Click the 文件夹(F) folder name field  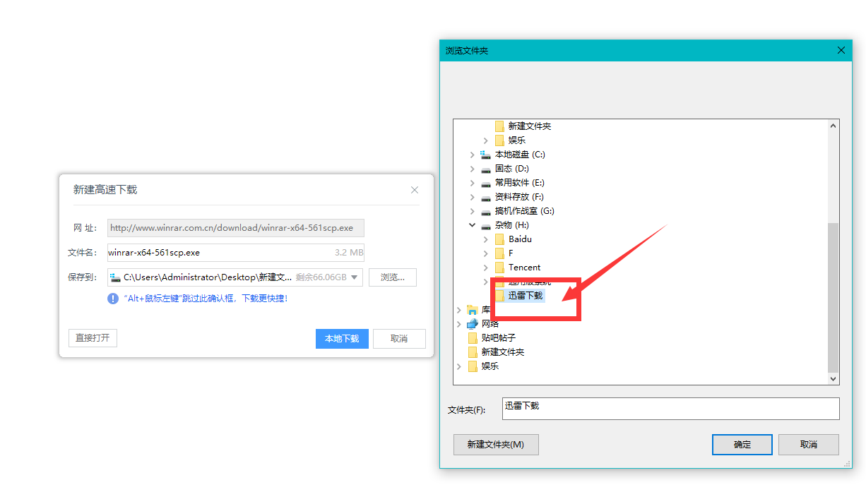click(x=671, y=409)
